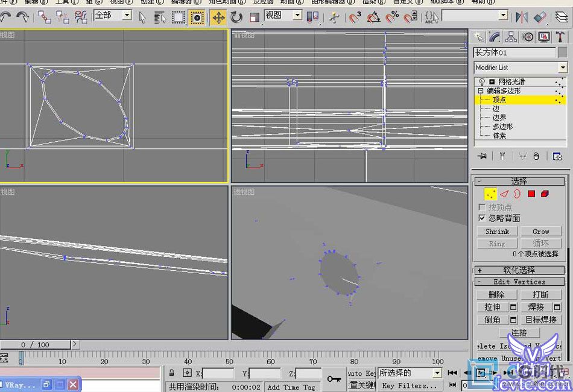Open the object color swatch
573x392 pixels.
[563, 52]
